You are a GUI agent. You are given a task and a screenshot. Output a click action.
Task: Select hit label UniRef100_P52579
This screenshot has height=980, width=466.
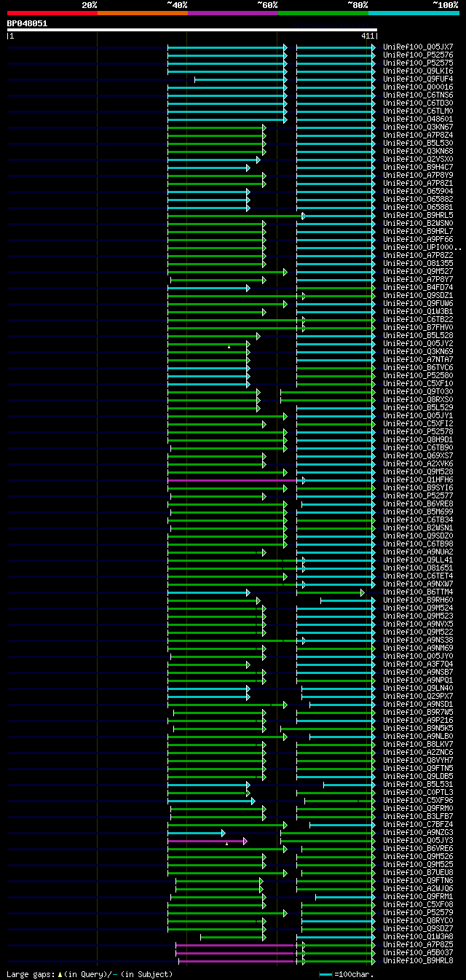click(418, 912)
